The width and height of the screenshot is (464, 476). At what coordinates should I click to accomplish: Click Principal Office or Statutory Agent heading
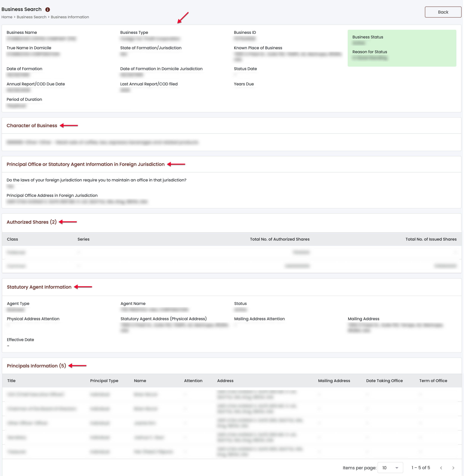click(86, 164)
